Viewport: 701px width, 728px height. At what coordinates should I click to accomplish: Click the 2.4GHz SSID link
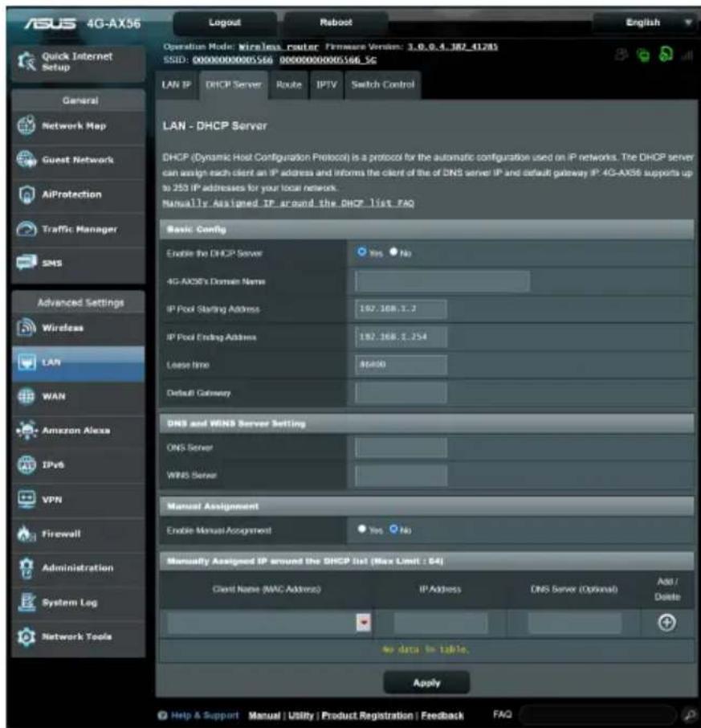[232, 60]
